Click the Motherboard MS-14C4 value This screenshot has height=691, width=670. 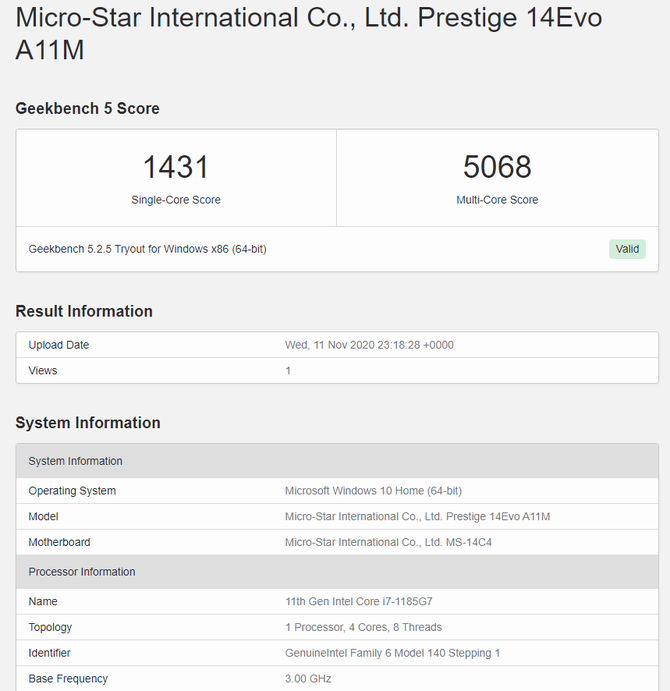pos(388,543)
